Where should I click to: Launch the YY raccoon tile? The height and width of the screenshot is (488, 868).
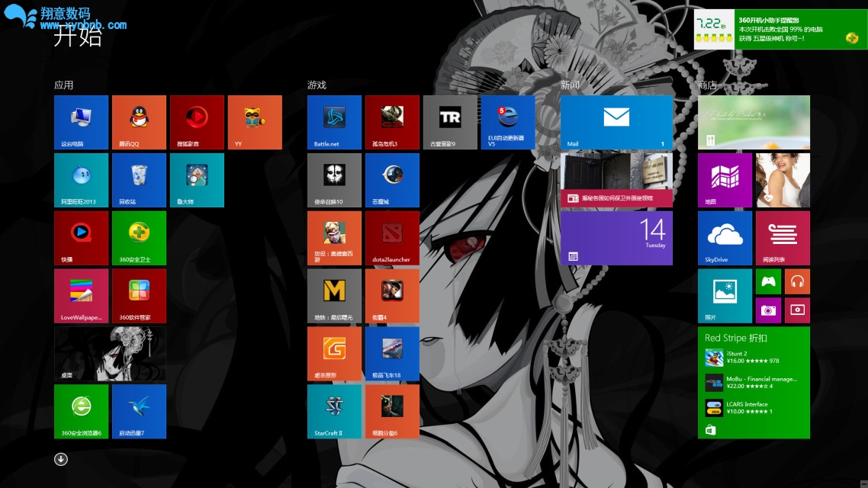(255, 122)
